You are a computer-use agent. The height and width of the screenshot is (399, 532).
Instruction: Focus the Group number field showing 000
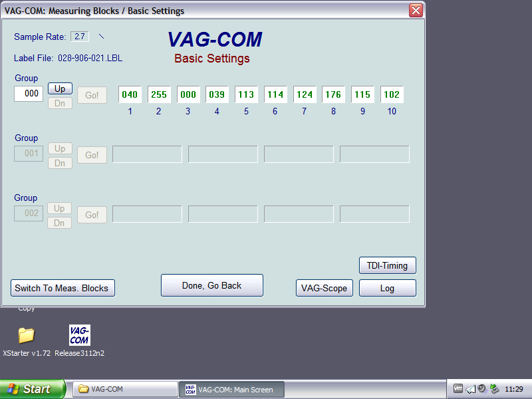coord(29,94)
